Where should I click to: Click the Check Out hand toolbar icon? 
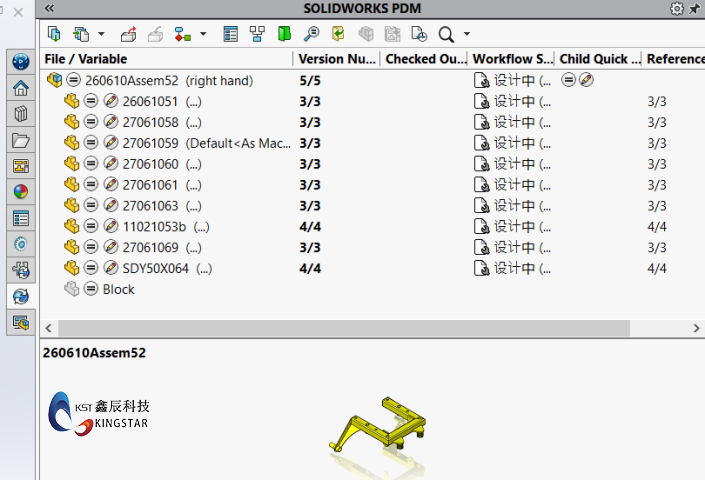coord(128,34)
